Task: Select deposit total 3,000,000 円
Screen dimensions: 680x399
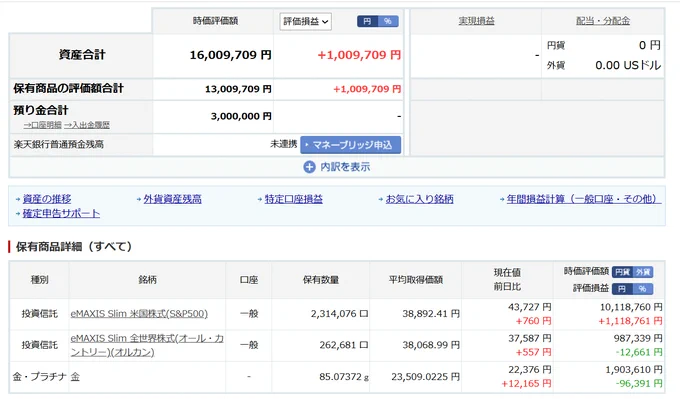Action: tap(241, 116)
